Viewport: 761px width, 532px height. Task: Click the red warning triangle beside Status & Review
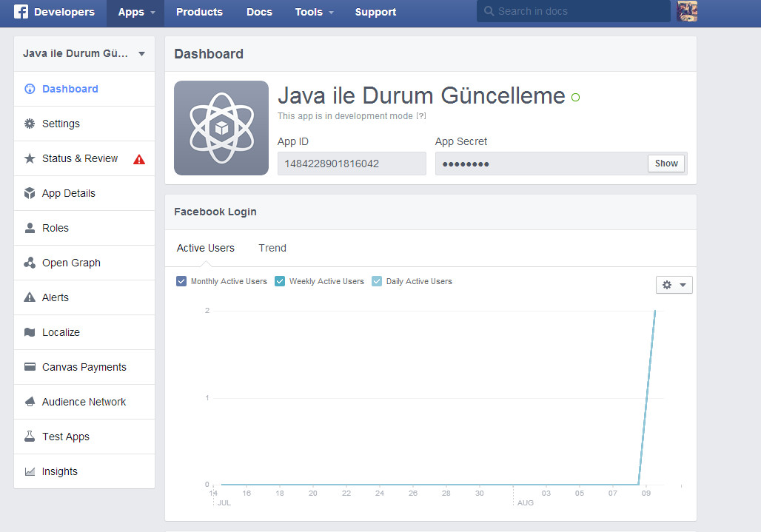(x=139, y=159)
